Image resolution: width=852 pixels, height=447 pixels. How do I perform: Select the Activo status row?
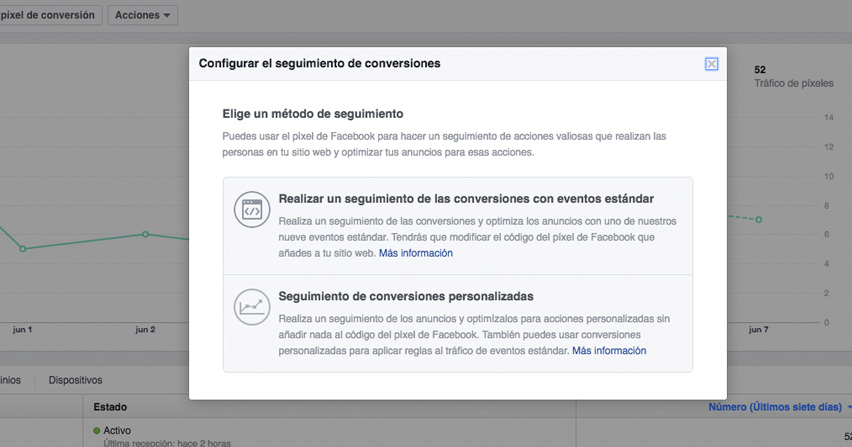pos(329,434)
